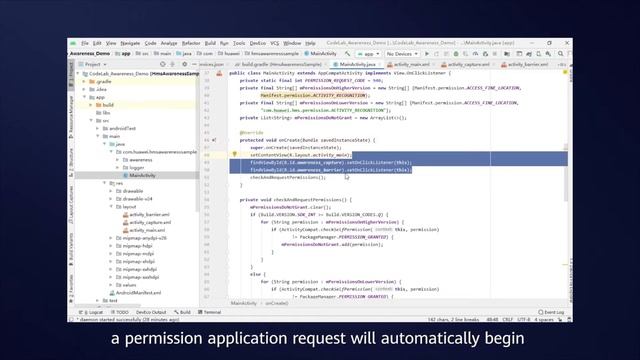The image size is (640, 360).
Task: Click the override gutter marker beside onCreate
Action: 214,140
